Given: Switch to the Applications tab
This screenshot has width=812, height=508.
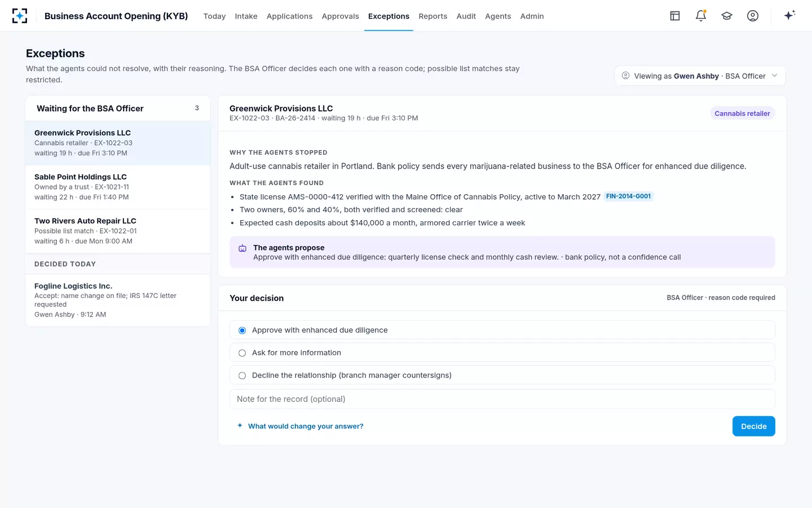Looking at the screenshot, I should pos(289,16).
